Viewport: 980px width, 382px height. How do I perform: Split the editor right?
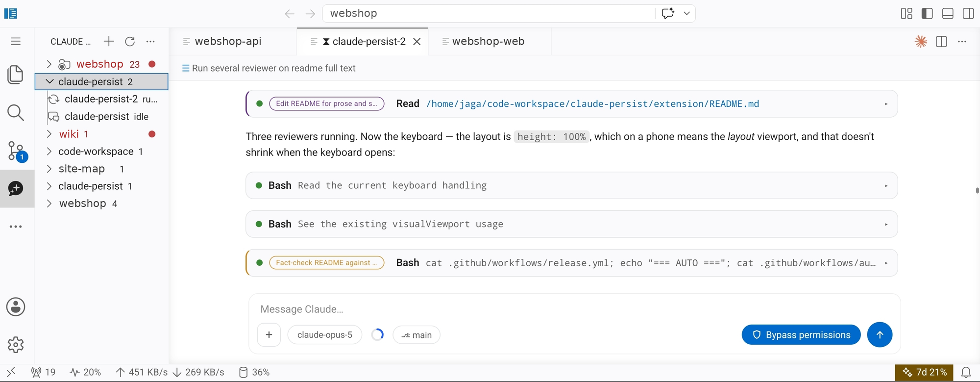pos(941,42)
